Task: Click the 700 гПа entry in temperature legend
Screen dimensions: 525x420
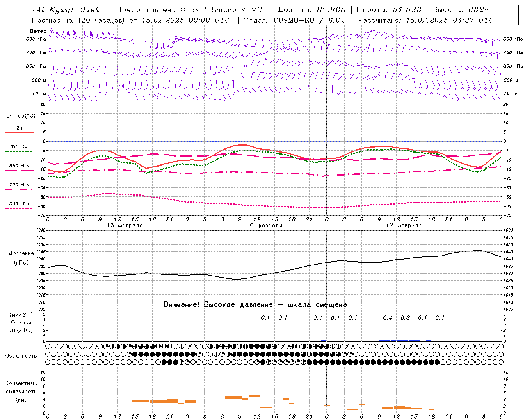Action: click(x=19, y=185)
